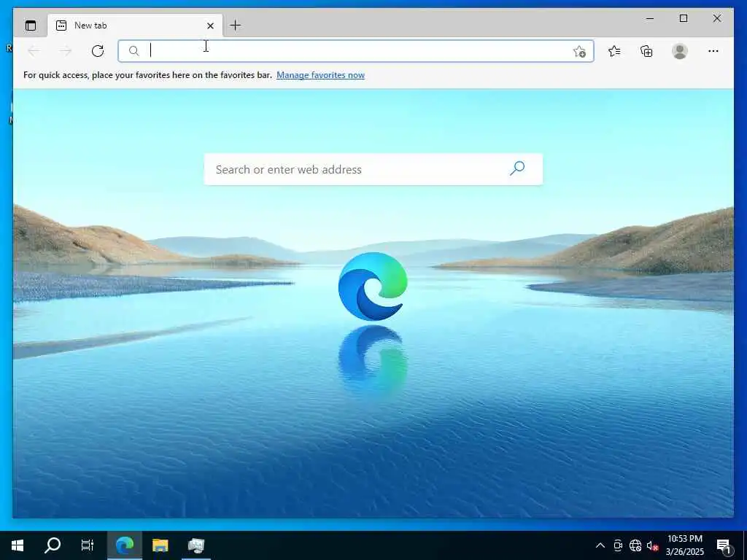Viewport: 747px width, 560px height.
Task: Close the New tab tab
Action: coord(210,26)
